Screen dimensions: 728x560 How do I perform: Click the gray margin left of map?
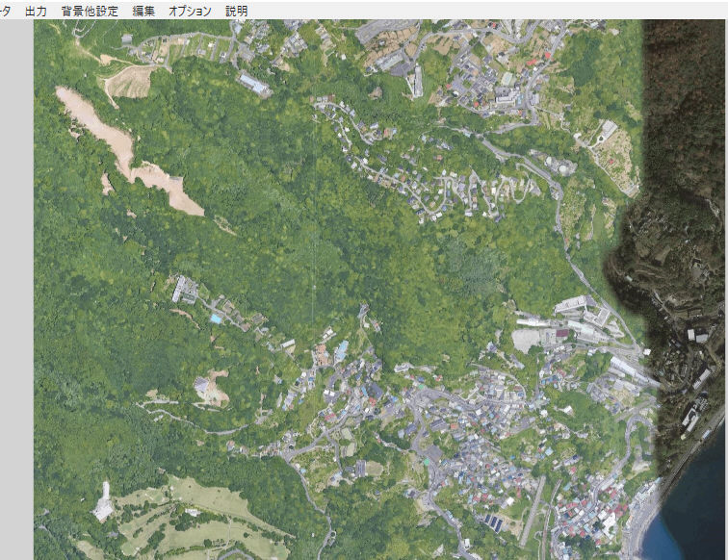pyautogui.click(x=16, y=289)
